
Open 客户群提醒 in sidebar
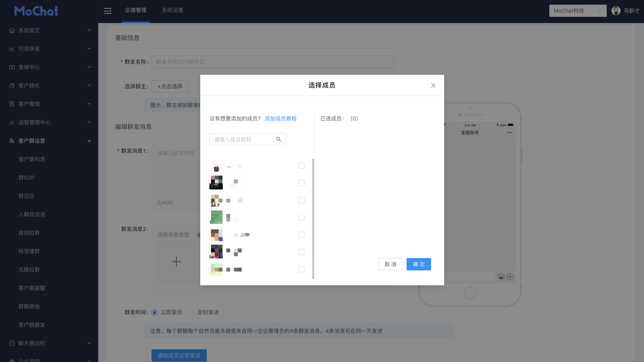tap(32, 288)
